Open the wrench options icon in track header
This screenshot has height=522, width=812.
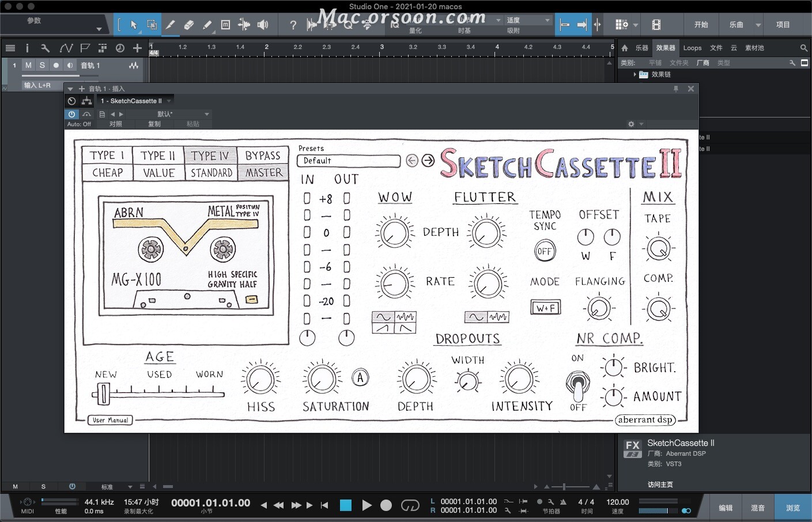[46, 48]
